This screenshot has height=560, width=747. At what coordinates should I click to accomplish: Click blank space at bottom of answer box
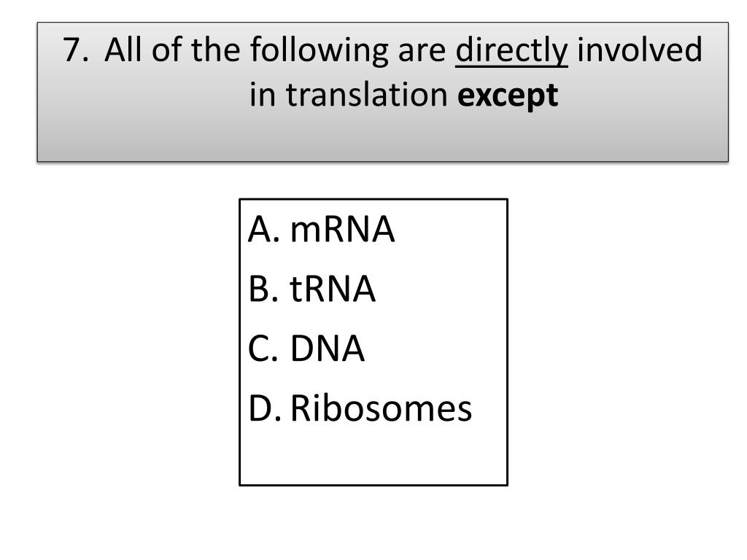[373, 456]
